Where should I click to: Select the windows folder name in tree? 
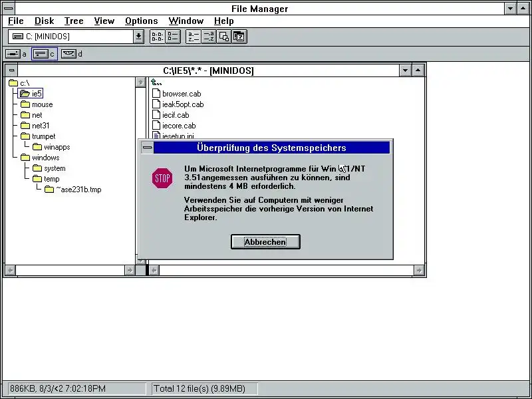pos(45,158)
